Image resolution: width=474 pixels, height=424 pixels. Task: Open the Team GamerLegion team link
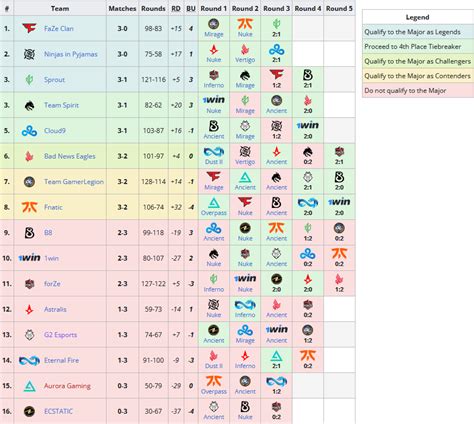pyautogui.click(x=74, y=182)
